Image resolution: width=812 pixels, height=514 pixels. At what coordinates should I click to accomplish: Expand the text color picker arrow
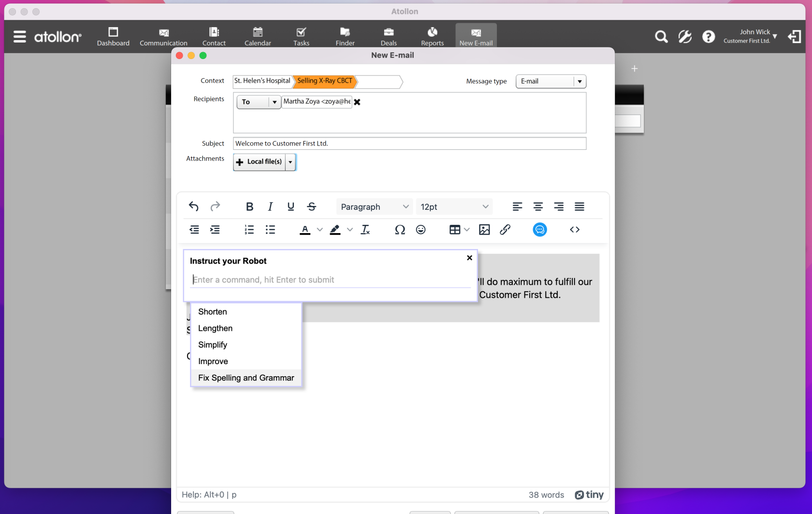coord(319,230)
